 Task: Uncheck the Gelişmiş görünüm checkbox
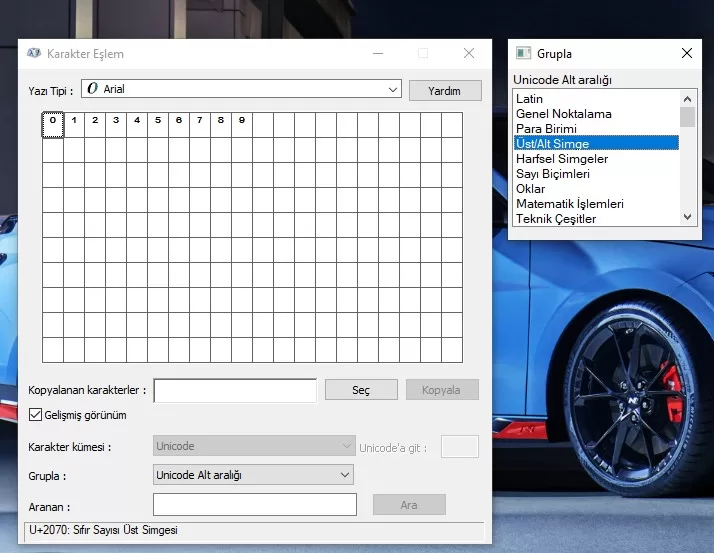pos(36,415)
